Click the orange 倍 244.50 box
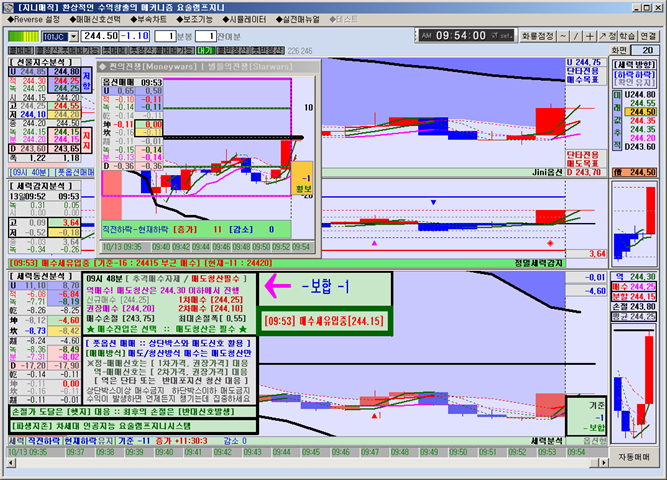This screenshot has width=667, height=480. [634, 172]
